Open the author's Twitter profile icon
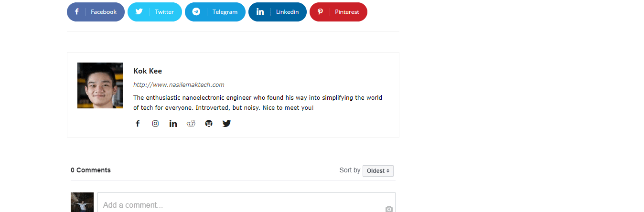The image size is (644, 212). [226, 124]
